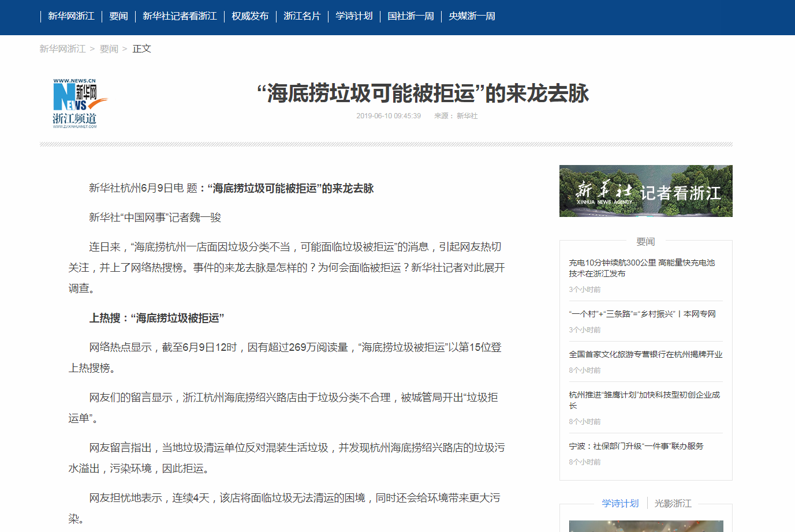Read the 一个村 三条路 乡村振兴 story
795x532 pixels.
641,314
